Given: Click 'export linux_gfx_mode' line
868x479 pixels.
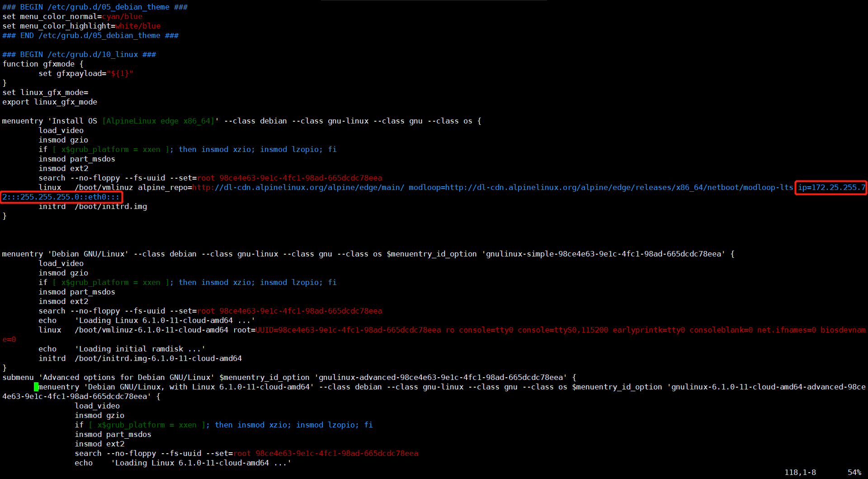Looking at the screenshot, I should (50, 102).
